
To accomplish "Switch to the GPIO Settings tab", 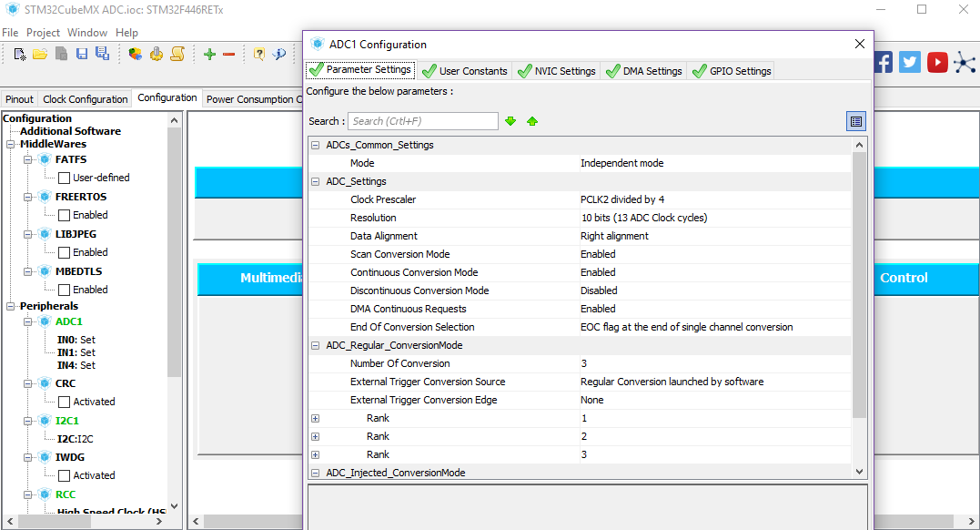I will 732,71.
